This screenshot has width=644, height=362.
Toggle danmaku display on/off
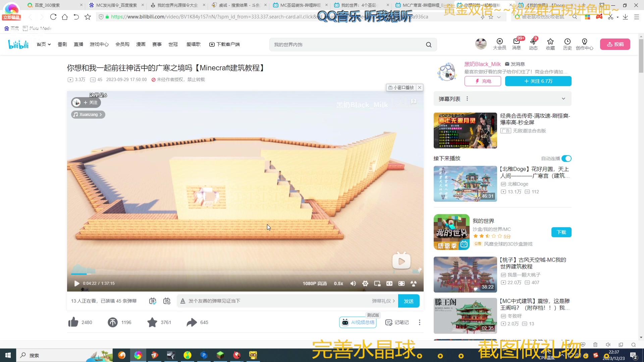pyautogui.click(x=153, y=301)
